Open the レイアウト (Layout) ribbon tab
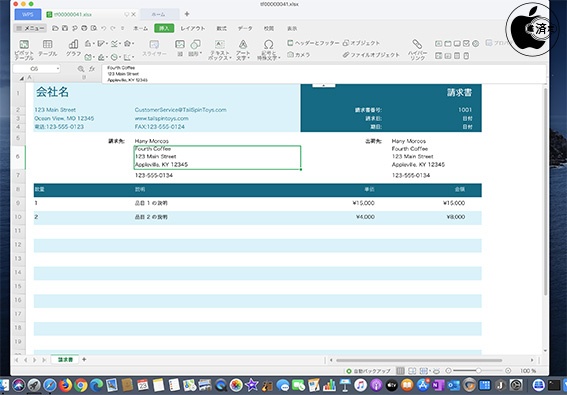 point(193,28)
